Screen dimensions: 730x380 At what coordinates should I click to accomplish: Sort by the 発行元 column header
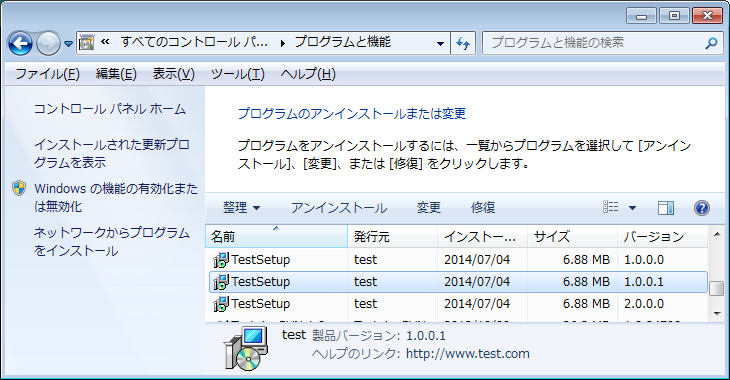392,237
